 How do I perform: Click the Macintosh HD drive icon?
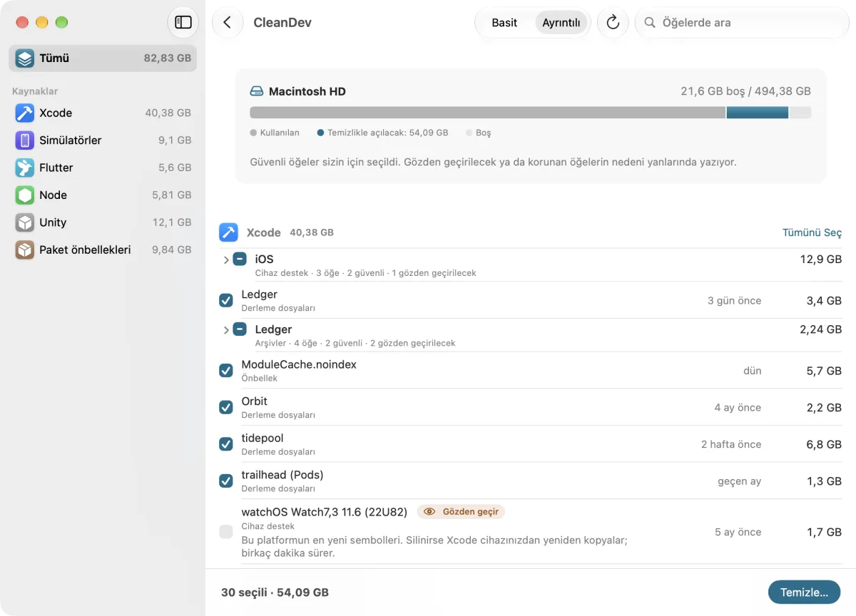[x=257, y=91]
